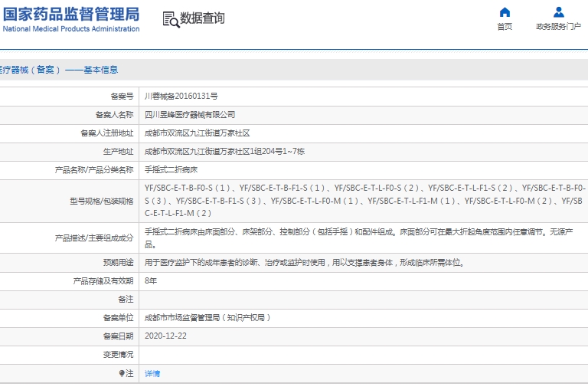Click the 产品描述/主要组成成分 label
Image resolution: width=588 pixels, height=390 pixels.
click(x=94, y=238)
